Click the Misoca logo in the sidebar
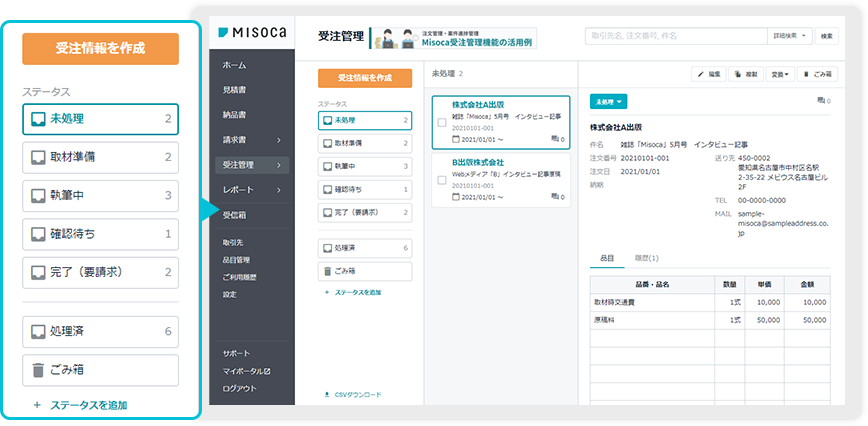The height and width of the screenshot is (426, 868). (x=252, y=33)
